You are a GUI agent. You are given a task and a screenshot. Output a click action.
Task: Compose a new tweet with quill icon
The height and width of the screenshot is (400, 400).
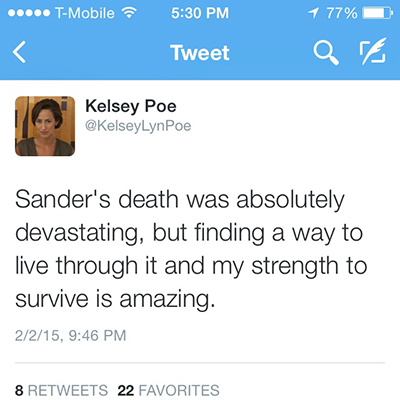click(373, 51)
